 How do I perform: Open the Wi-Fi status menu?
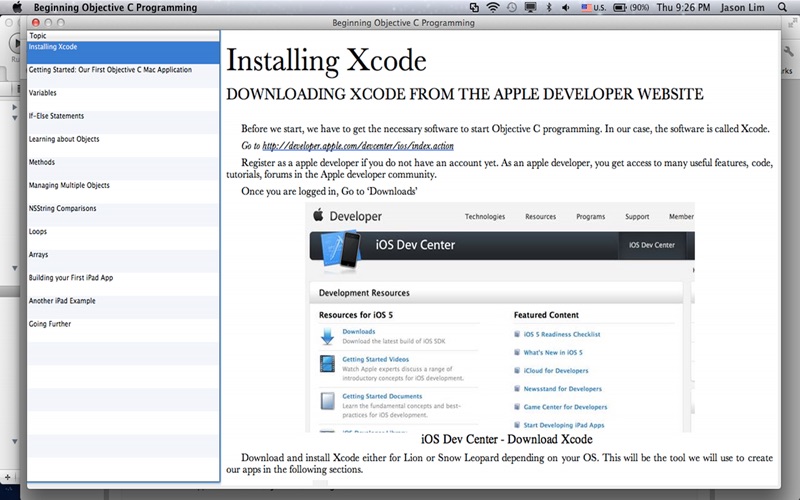coord(492,7)
